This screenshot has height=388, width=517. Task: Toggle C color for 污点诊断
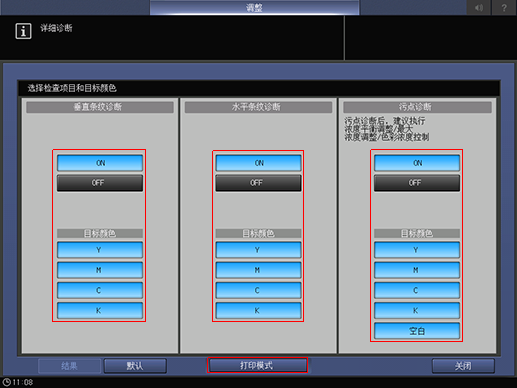tap(417, 290)
